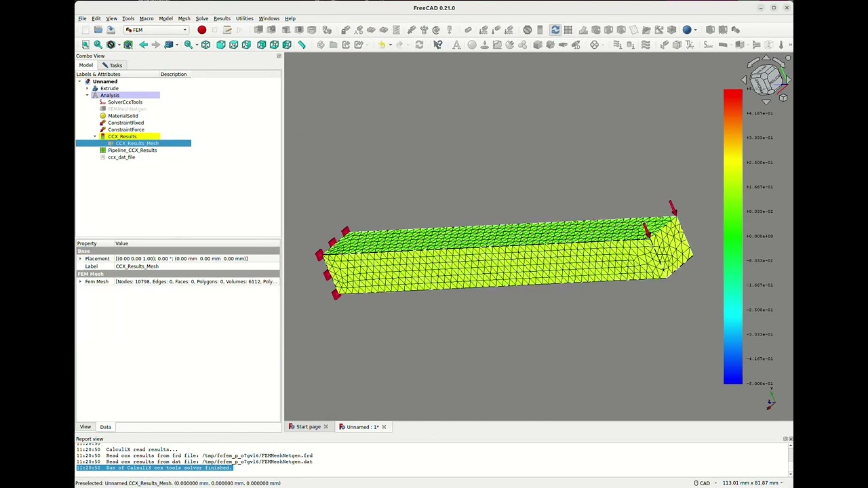Click the refresh recompute icon
Viewport: 868px width, 488px height.
[x=419, y=45]
